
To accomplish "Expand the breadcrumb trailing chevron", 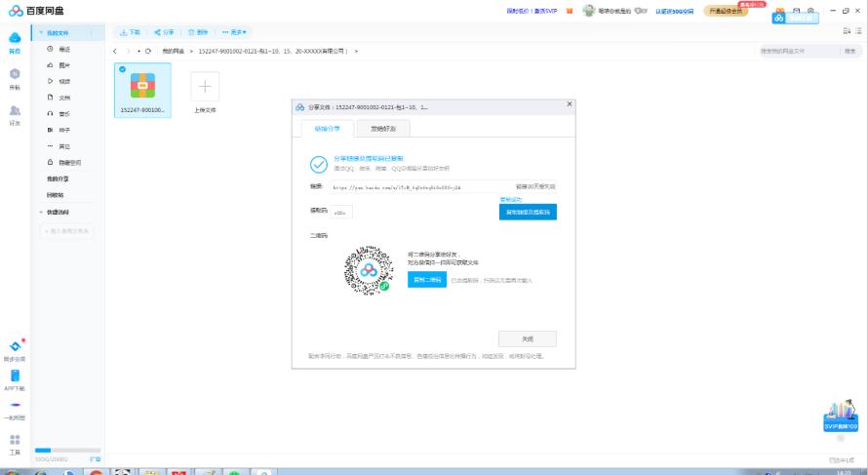I will tap(356, 51).
